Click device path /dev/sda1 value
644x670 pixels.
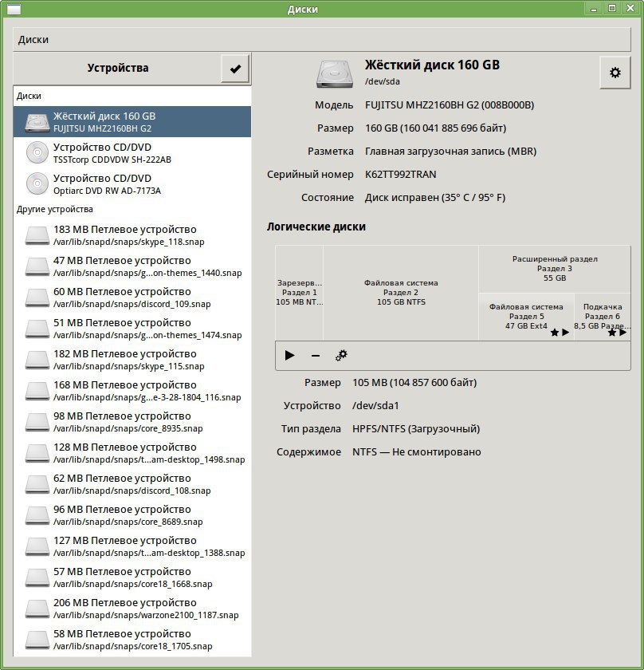tap(375, 405)
